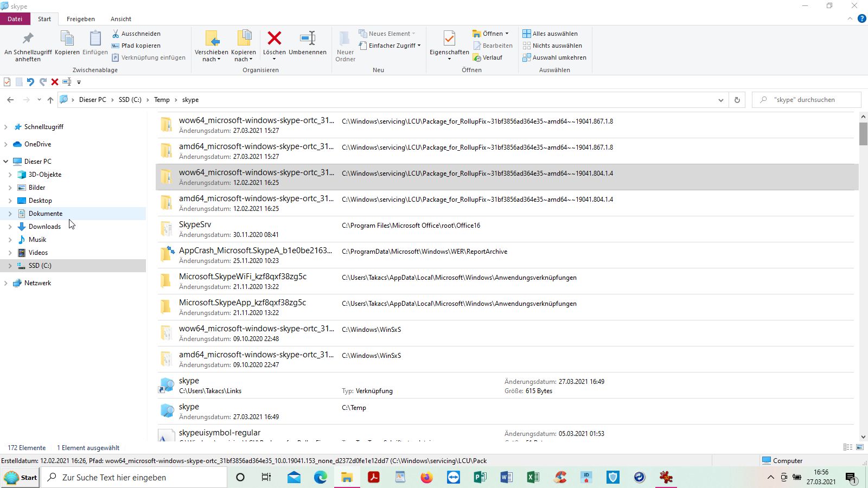Go back with the navigation back arrow
This screenshot has height=488, width=868.
[x=10, y=100]
